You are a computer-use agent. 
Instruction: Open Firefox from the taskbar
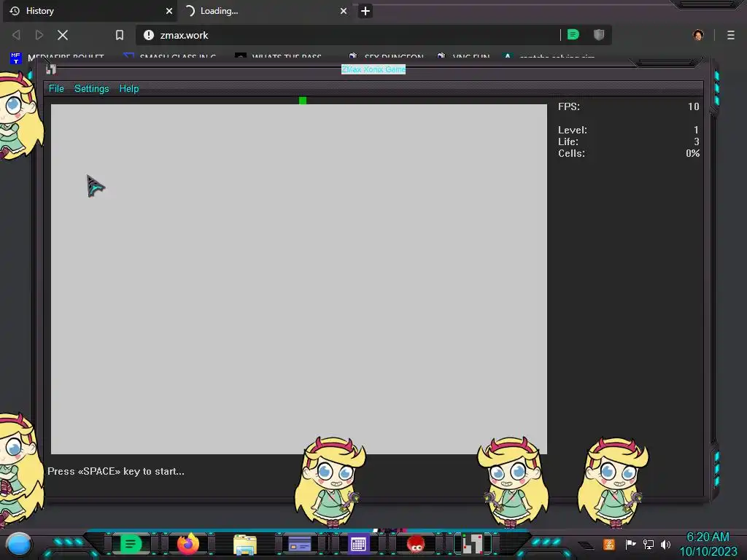tap(188, 544)
